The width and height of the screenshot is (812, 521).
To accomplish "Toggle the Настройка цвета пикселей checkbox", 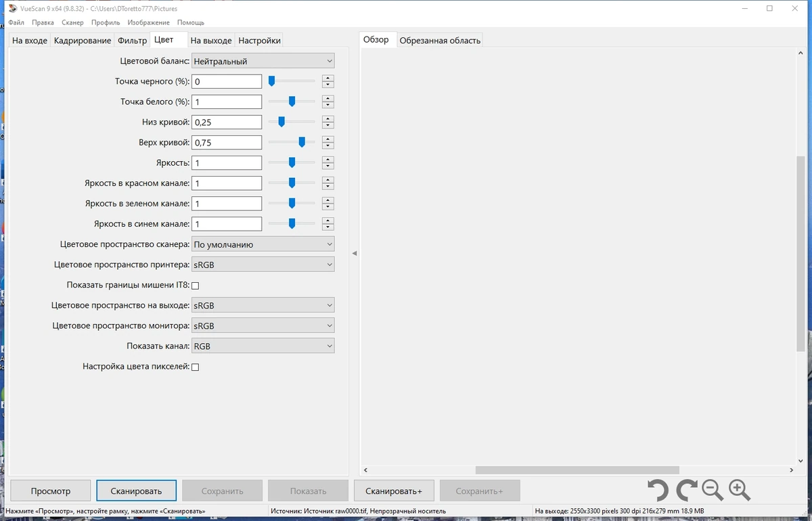I will [x=196, y=367].
